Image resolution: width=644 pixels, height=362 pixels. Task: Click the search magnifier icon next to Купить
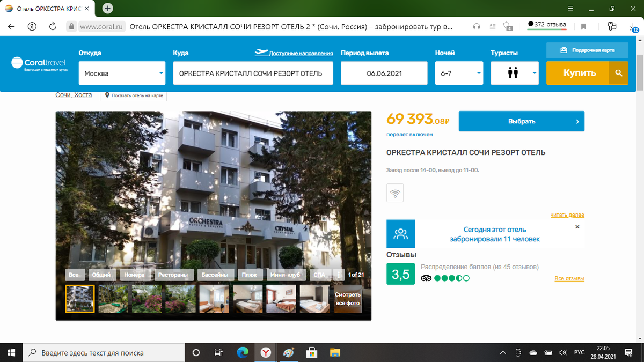click(x=618, y=73)
